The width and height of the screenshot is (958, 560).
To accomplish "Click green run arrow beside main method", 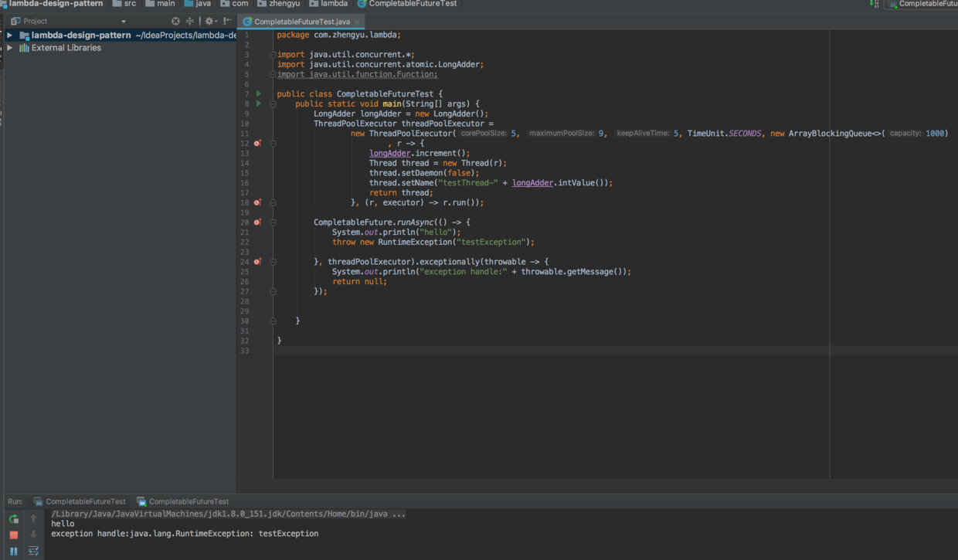I will click(x=259, y=104).
